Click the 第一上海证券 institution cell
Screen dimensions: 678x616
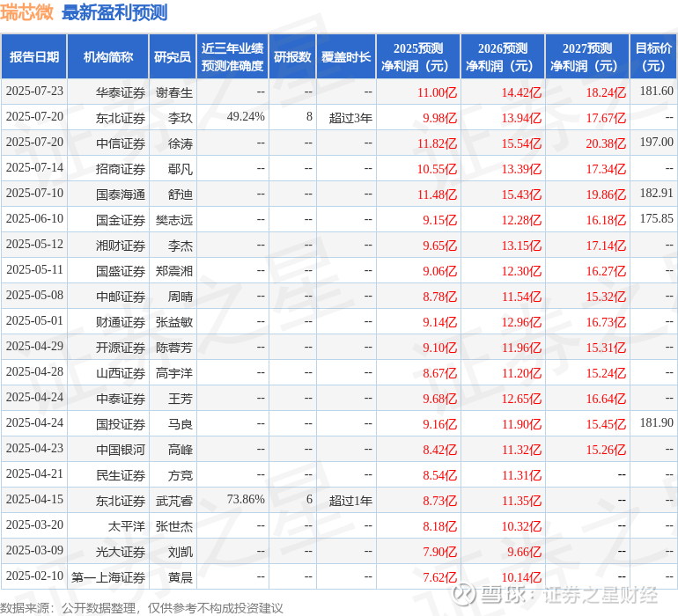[108, 577]
